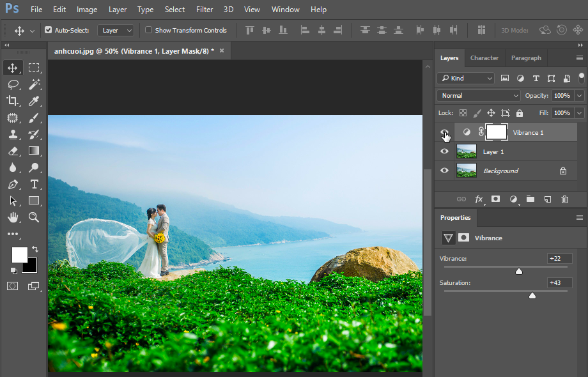The height and width of the screenshot is (377, 588).
Task: Choose the Eyedropper tool
Action: pos(34,101)
